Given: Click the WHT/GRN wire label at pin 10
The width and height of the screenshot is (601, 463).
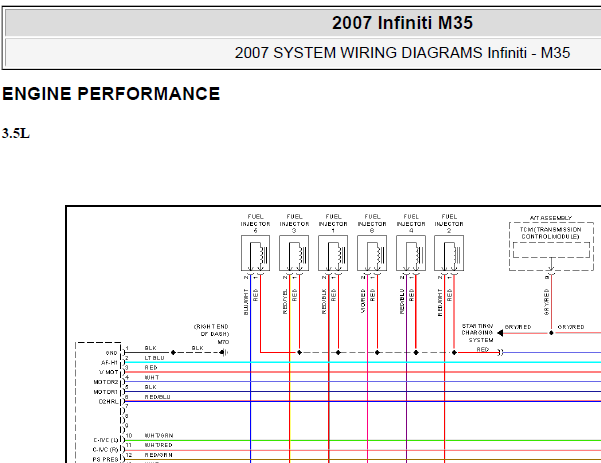Looking at the screenshot, I should pyautogui.click(x=159, y=435).
